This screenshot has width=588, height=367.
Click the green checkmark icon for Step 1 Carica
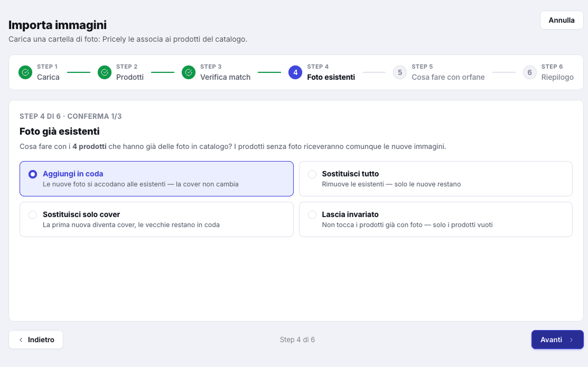click(25, 72)
